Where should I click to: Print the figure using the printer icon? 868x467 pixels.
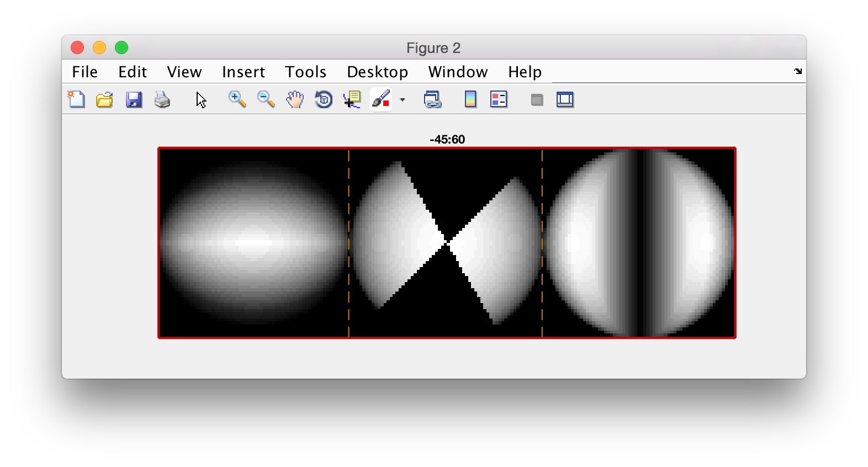(162, 100)
